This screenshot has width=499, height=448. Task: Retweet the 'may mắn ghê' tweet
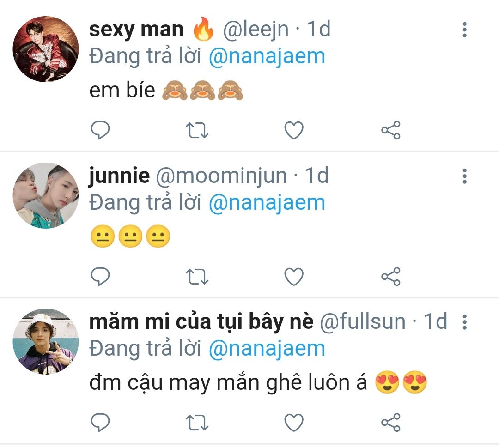197,423
